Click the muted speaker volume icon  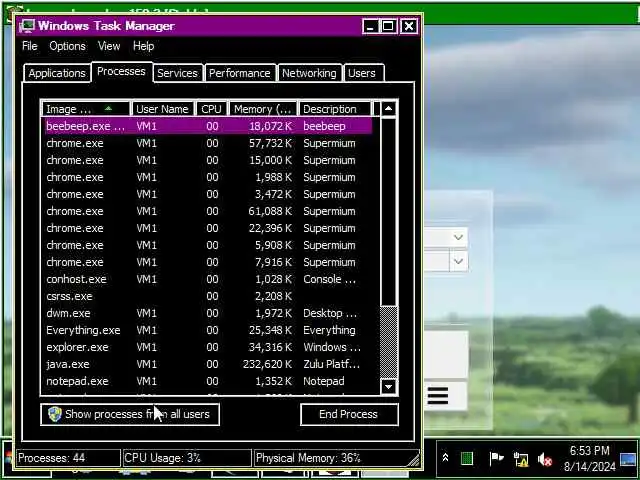tap(544, 460)
